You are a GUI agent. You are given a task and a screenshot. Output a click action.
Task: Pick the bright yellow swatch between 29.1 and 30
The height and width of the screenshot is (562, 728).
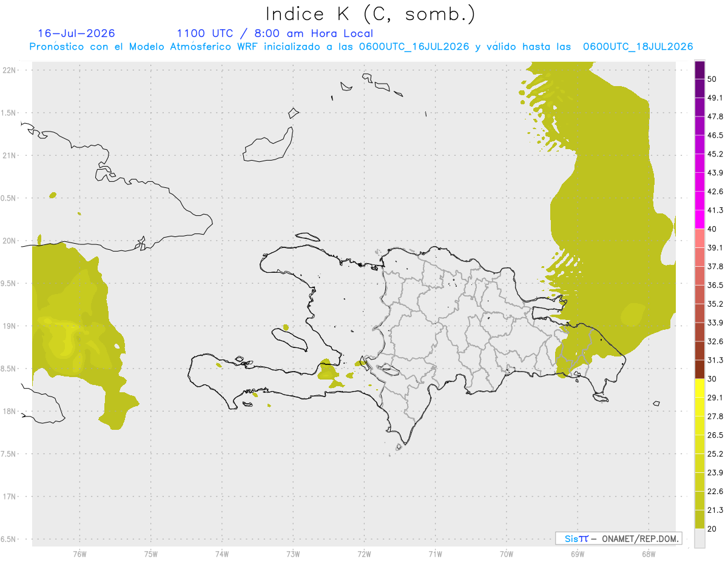coord(699,388)
